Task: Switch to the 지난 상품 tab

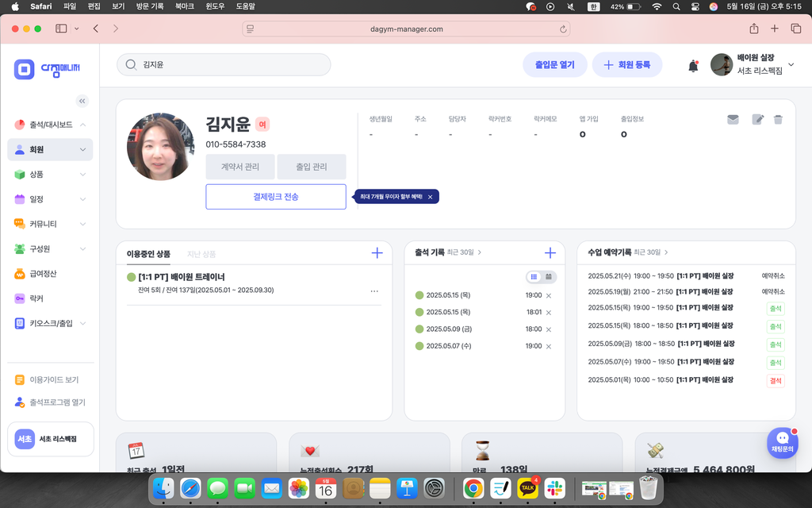Action: click(x=201, y=254)
